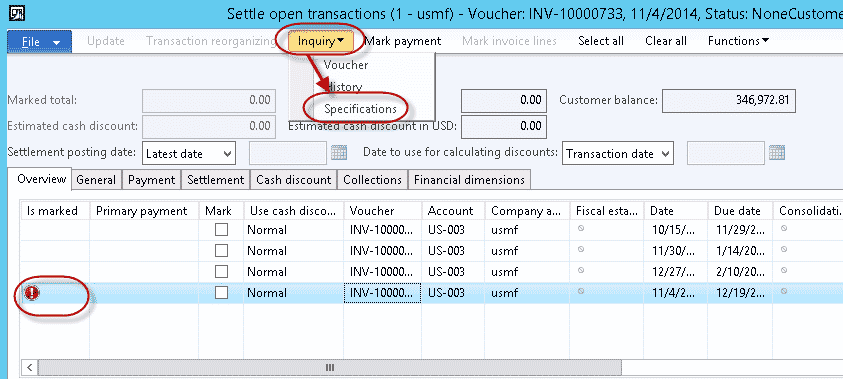
Task: Open calendar picker for discount calculation date
Action: tap(777, 153)
